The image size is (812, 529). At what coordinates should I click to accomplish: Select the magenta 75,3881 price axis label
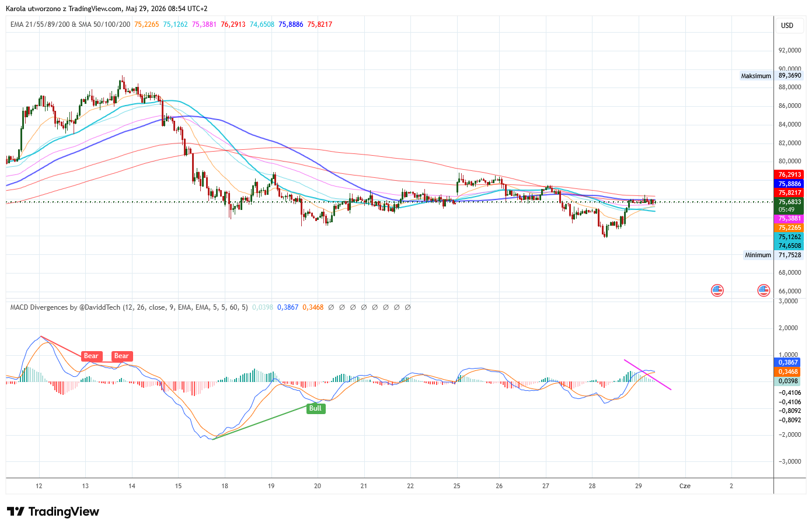tap(790, 219)
